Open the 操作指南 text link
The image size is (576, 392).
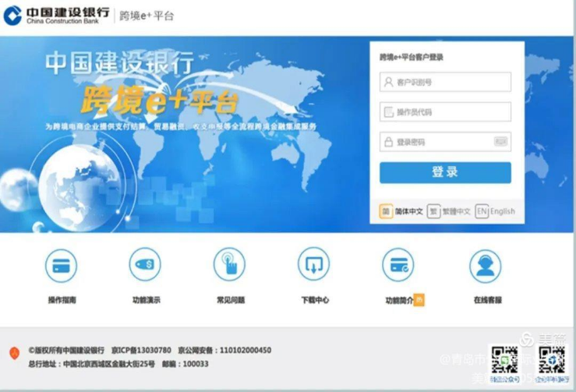click(x=62, y=300)
